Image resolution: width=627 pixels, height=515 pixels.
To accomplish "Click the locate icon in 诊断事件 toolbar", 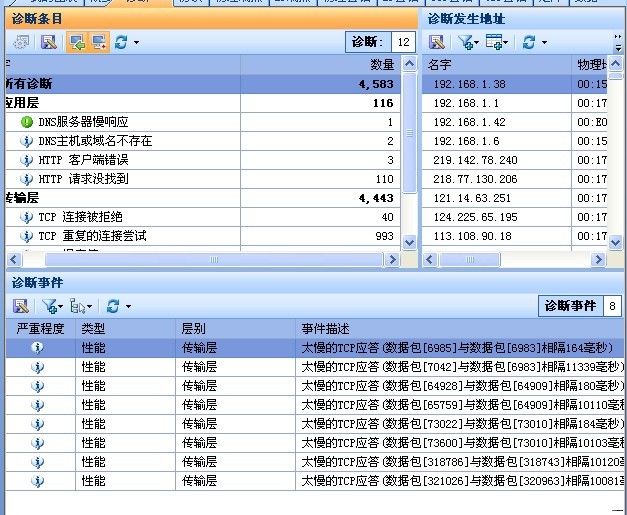I will [x=78, y=306].
